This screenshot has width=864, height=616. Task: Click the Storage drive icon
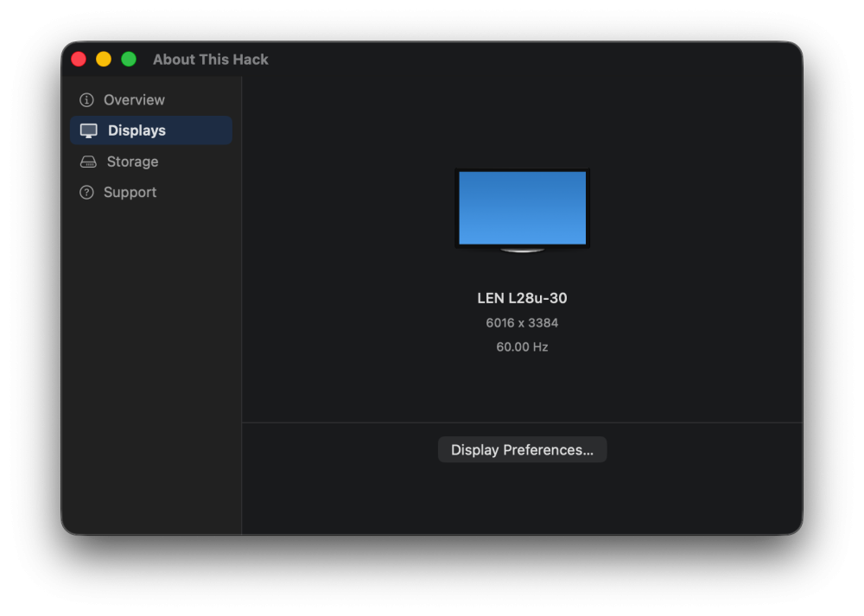[88, 162]
